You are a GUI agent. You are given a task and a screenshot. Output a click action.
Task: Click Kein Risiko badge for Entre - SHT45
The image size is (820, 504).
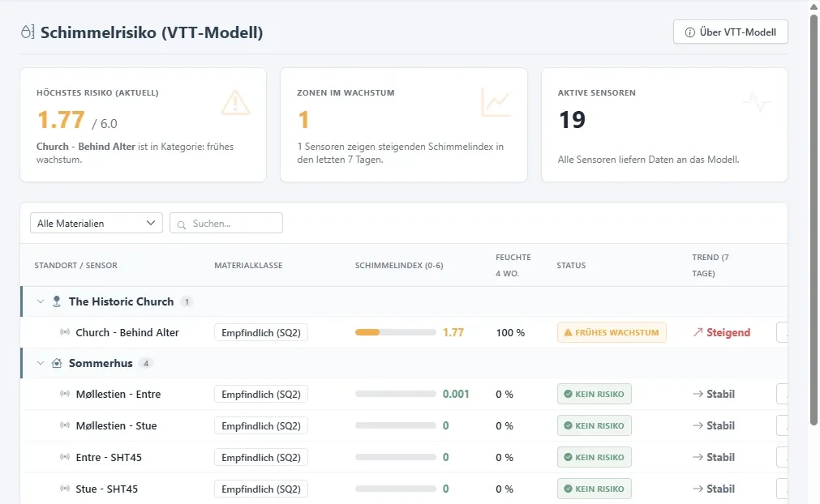pos(594,457)
